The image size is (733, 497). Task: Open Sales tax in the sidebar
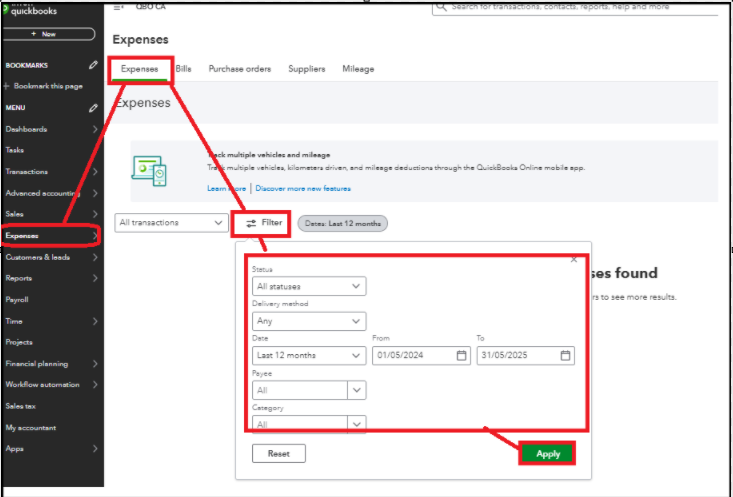coord(21,406)
